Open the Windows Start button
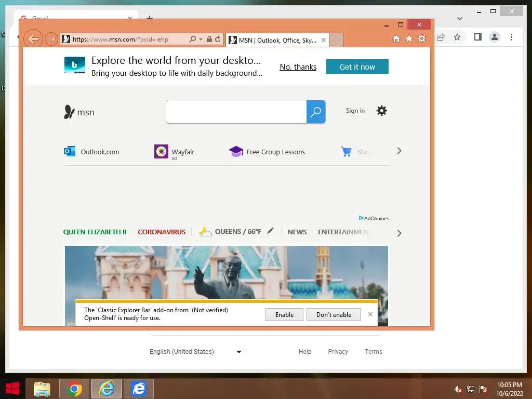Image resolution: width=532 pixels, height=399 pixels. 12,389
